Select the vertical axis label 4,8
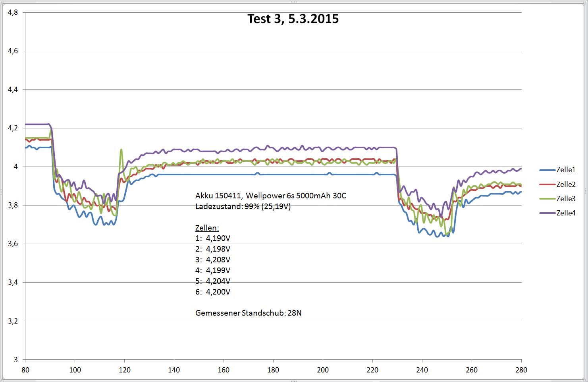 [13, 12]
